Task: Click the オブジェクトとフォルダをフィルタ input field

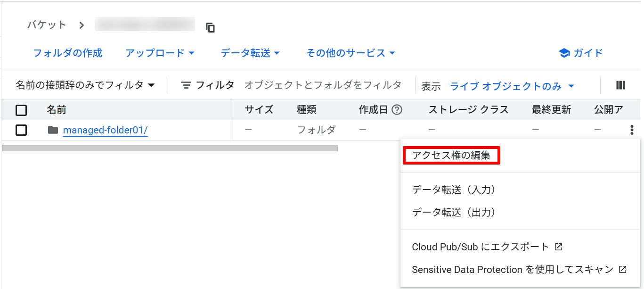Action: (x=323, y=85)
